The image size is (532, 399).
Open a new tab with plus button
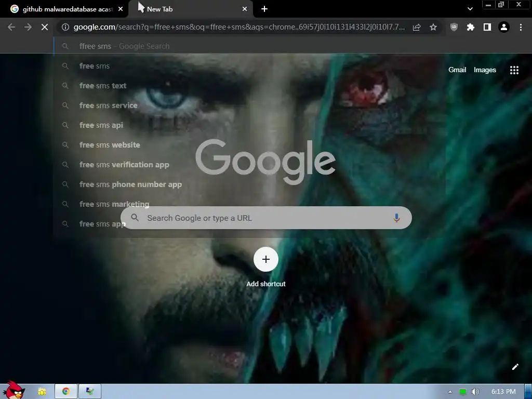click(264, 9)
